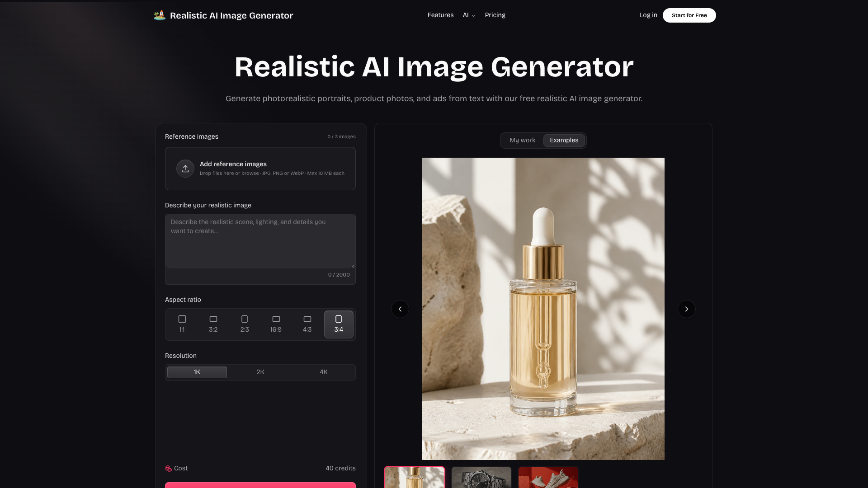Select the 4:3 aspect ratio option

pyautogui.click(x=307, y=324)
